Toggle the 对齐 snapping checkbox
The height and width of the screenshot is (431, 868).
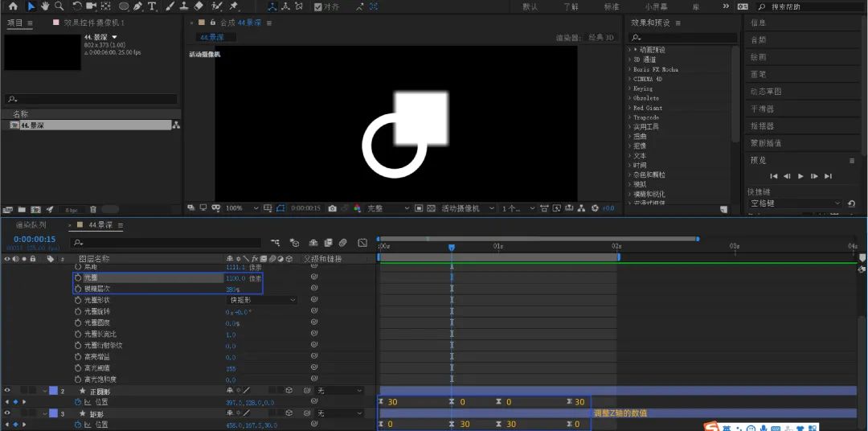[317, 6]
